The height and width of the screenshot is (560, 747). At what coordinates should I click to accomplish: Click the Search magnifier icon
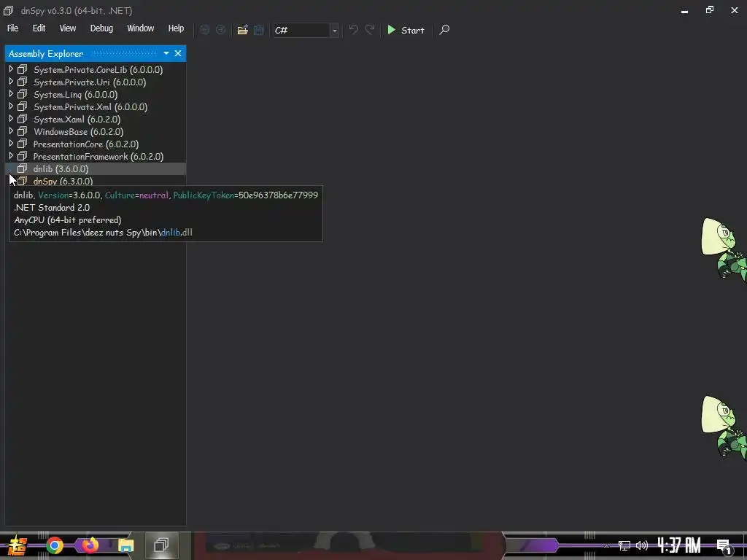point(444,30)
